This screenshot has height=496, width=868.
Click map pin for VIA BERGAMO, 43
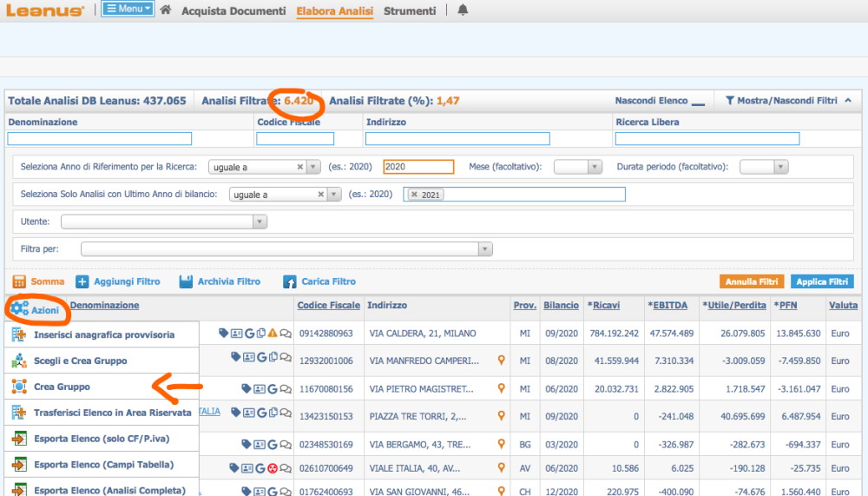point(501,444)
